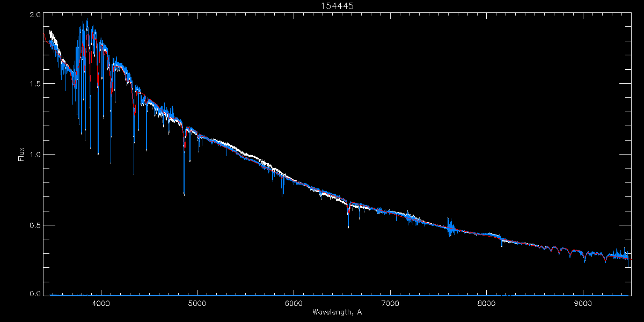Click the 7000 wavelength tick label

click(x=390, y=303)
